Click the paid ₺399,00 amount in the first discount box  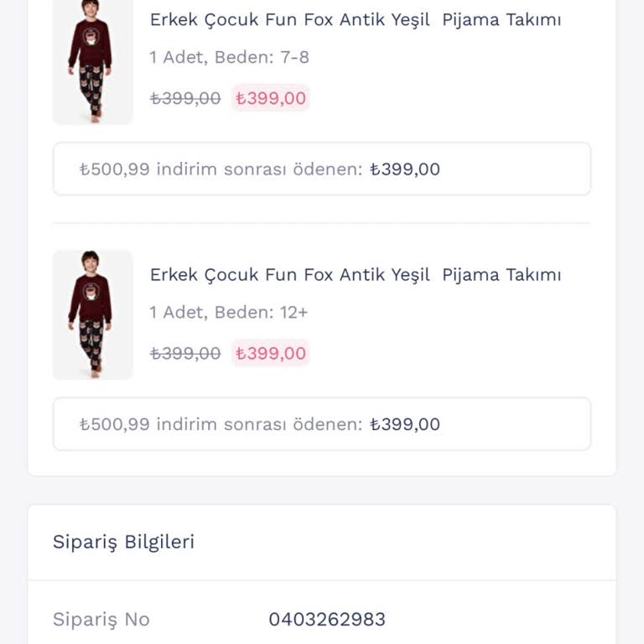[x=405, y=169]
